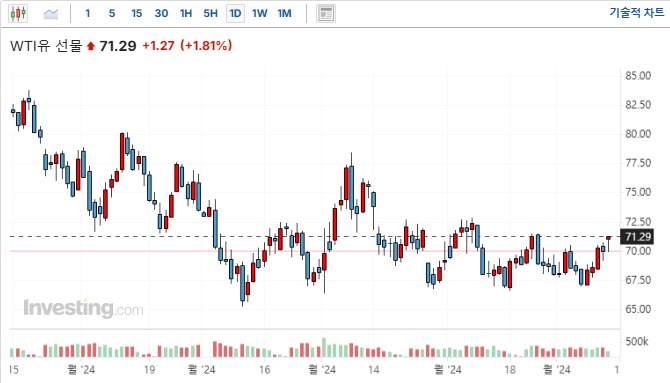The width and height of the screenshot is (670, 383).
Task: Click the 65.00 price axis label
Action: point(638,309)
